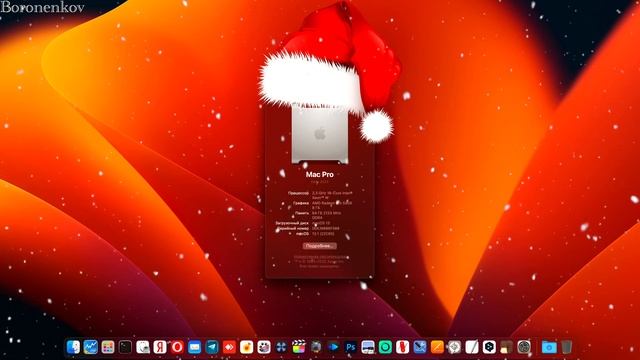The width and height of the screenshot is (640, 360).
Task: Launch Final Cut Pro clapperboard icon
Action: tap(298, 347)
